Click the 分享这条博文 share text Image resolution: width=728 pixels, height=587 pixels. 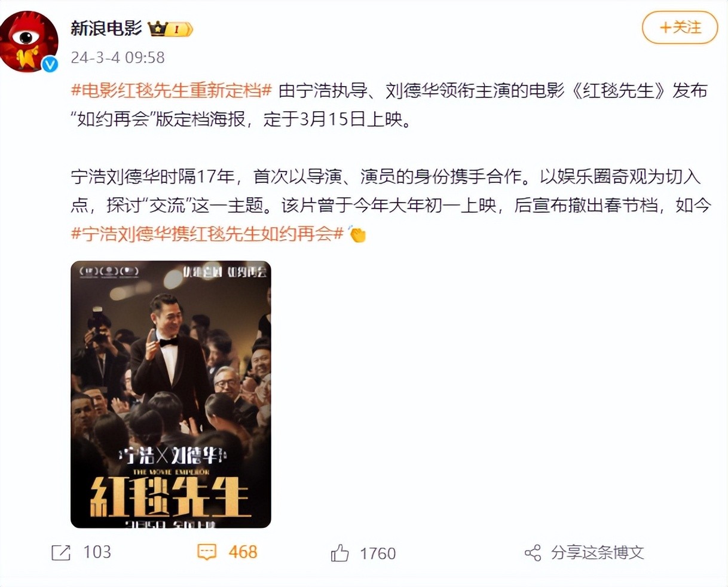598,553
